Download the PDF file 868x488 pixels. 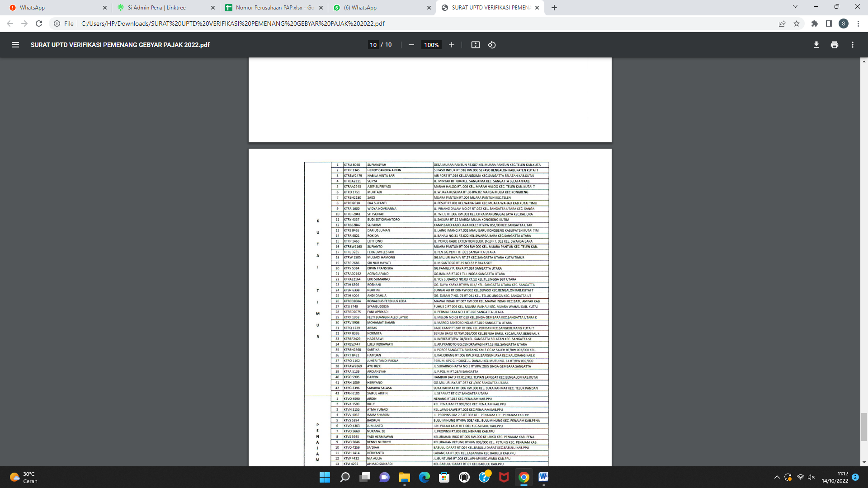pos(816,45)
